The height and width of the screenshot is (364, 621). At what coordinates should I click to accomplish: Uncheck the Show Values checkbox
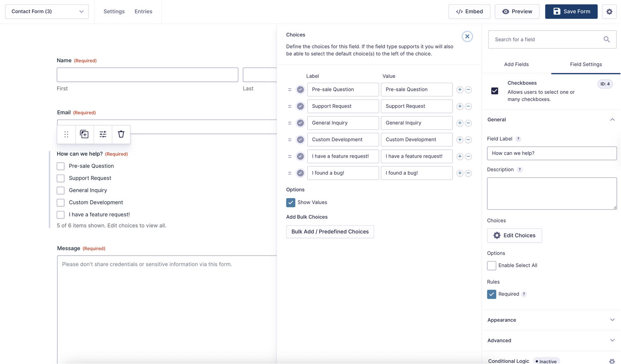[x=291, y=203]
